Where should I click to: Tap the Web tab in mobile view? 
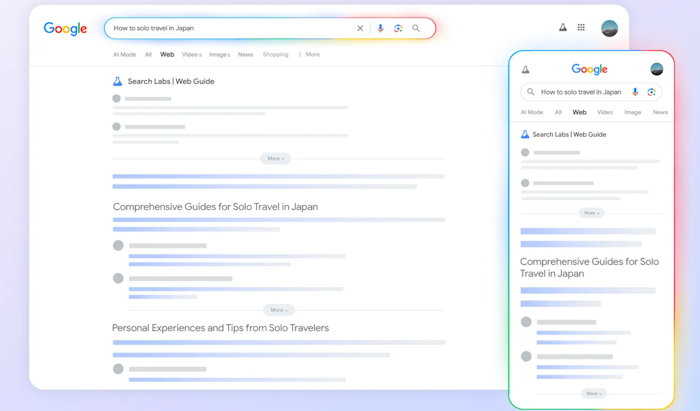(x=579, y=112)
